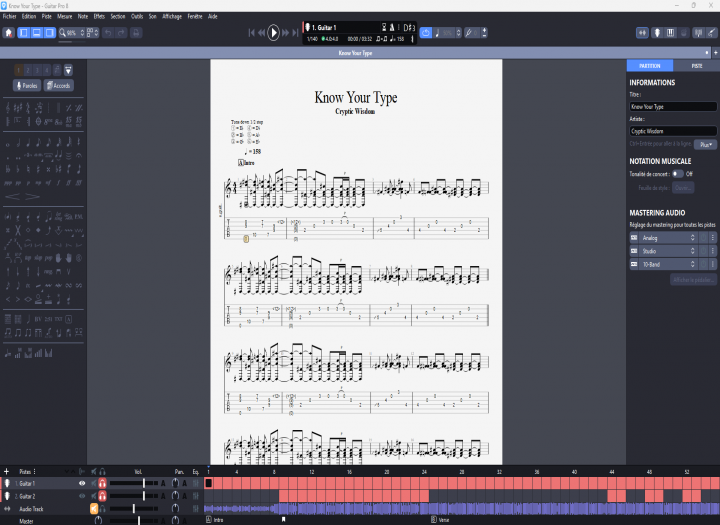This screenshot has width=720, height=525.
Task: Click the Titre input field
Action: click(x=672, y=106)
